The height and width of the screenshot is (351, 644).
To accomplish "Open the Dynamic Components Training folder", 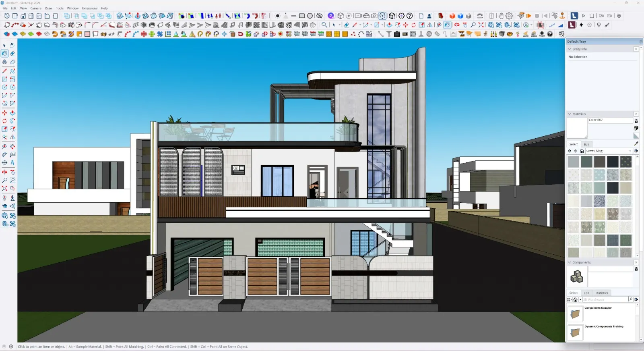I will [575, 332].
